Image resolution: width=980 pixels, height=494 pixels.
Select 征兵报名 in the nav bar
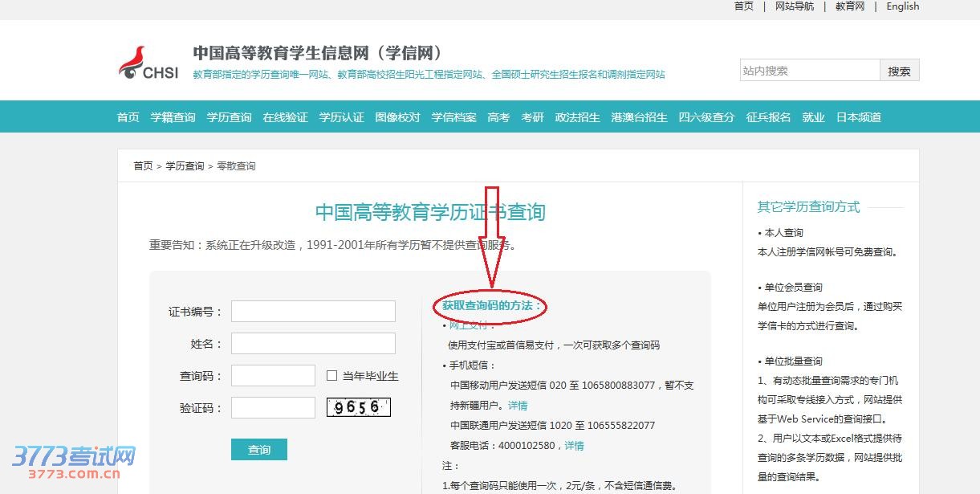click(x=768, y=117)
